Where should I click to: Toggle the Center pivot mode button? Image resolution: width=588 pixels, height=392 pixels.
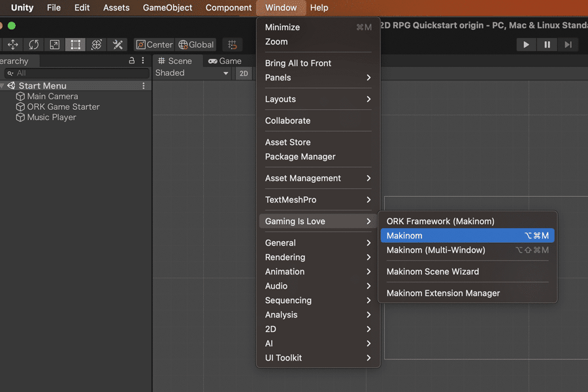click(x=154, y=44)
